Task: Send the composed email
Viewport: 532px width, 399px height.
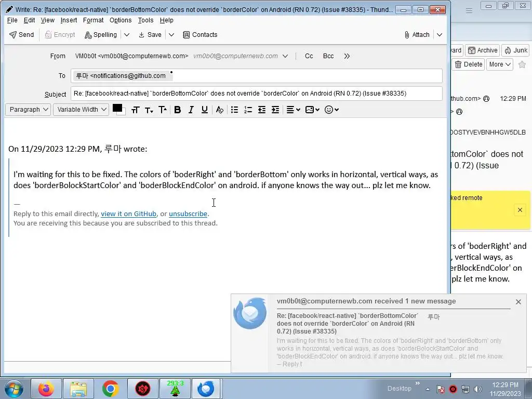Action: click(x=21, y=35)
